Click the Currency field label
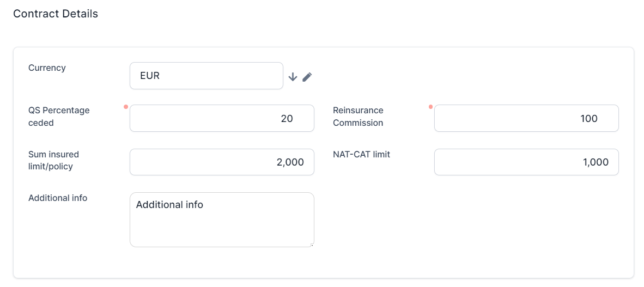The height and width of the screenshot is (287, 644). pos(47,68)
